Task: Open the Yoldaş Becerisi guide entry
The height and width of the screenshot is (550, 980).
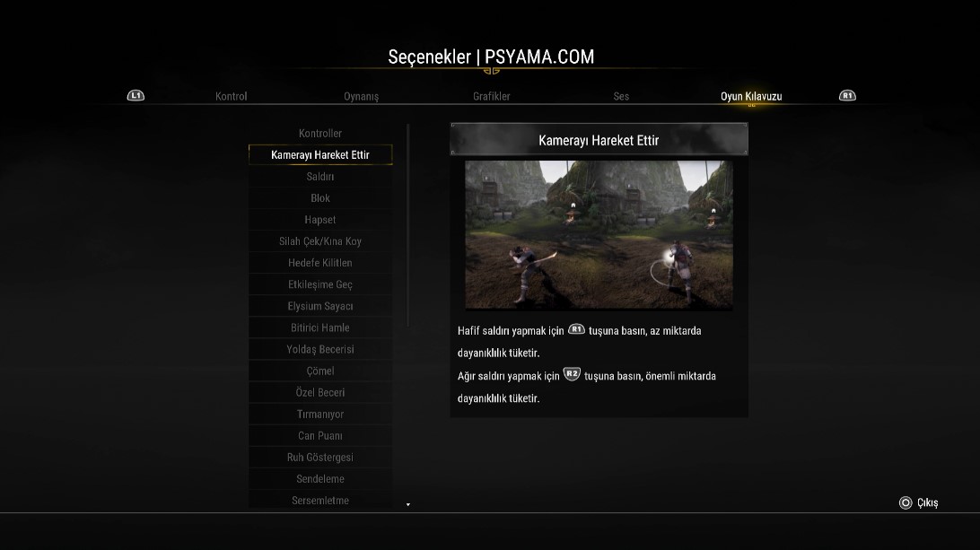Action: coord(320,349)
